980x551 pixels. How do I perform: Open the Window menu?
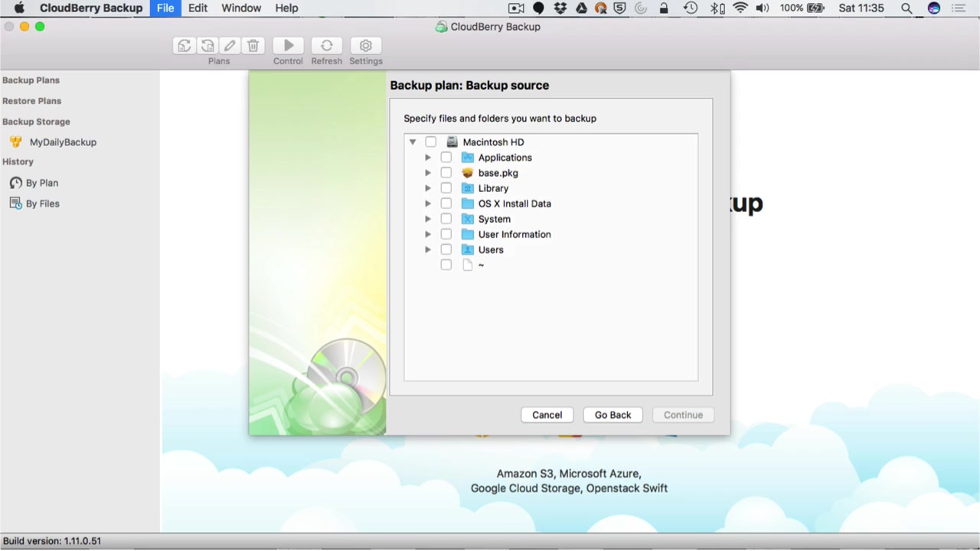(x=241, y=8)
